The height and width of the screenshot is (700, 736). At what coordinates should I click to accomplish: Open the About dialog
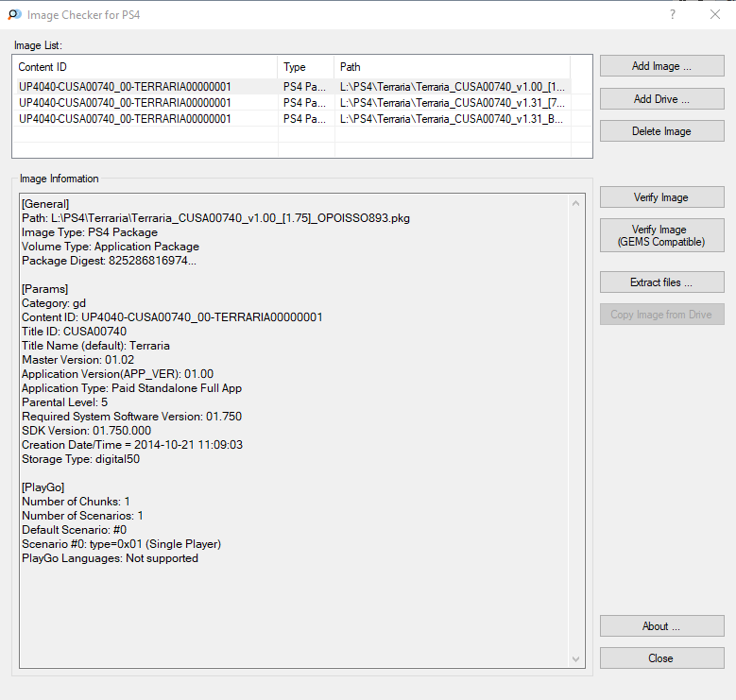point(661,626)
